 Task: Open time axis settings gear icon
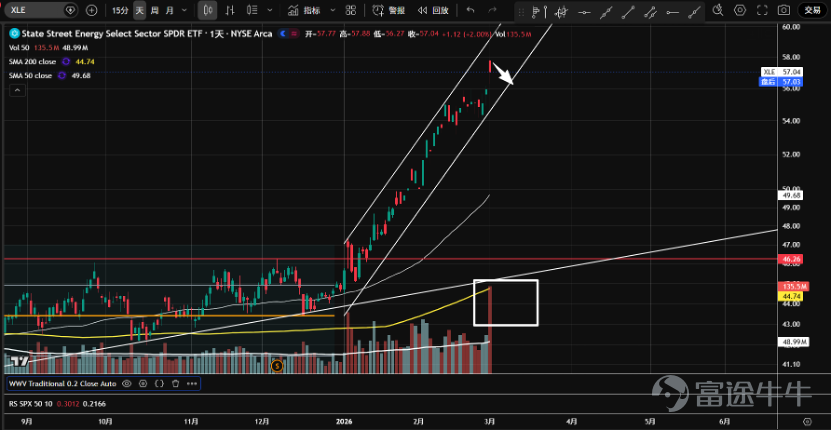coord(807,421)
